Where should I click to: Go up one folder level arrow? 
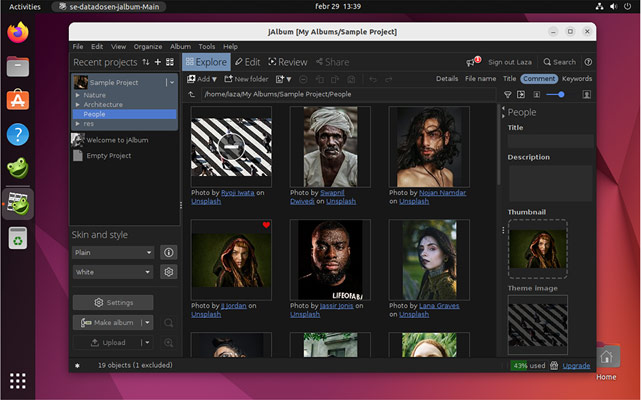pos(192,95)
